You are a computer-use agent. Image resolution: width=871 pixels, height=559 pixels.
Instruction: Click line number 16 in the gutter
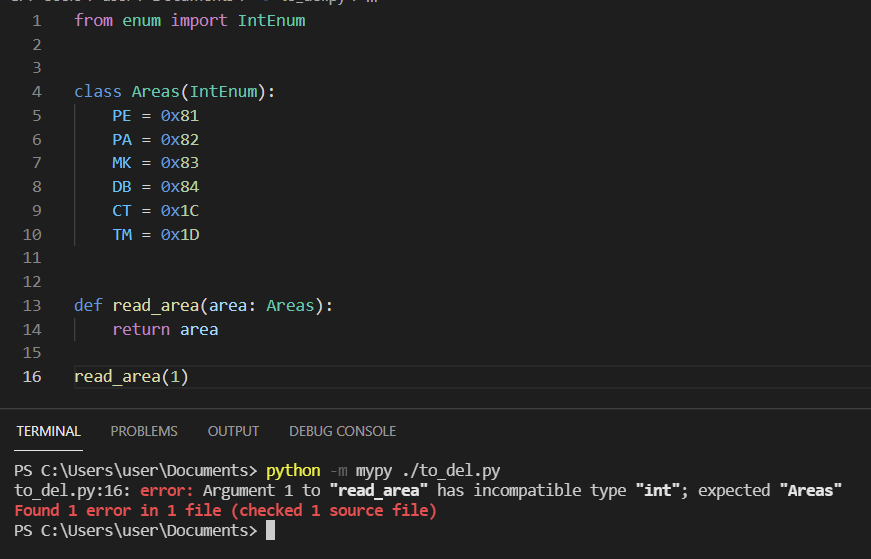coord(32,377)
